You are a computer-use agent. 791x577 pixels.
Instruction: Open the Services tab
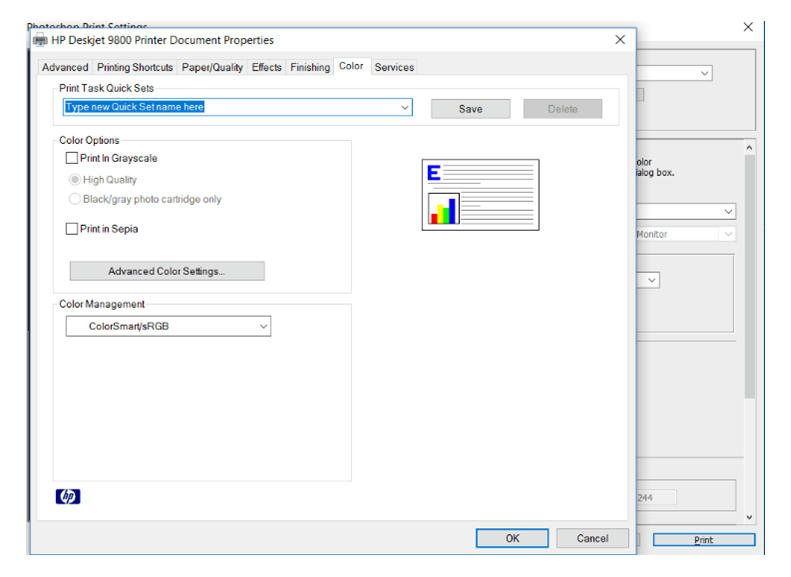click(394, 67)
